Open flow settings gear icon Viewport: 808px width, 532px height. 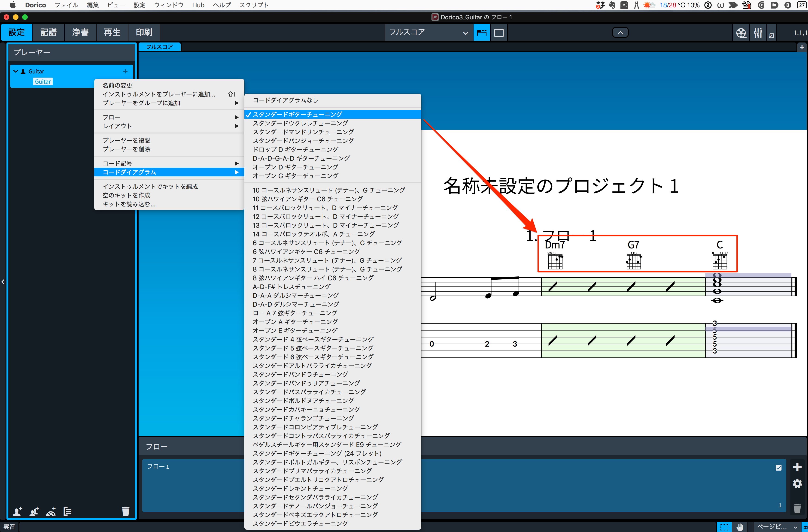click(x=797, y=484)
